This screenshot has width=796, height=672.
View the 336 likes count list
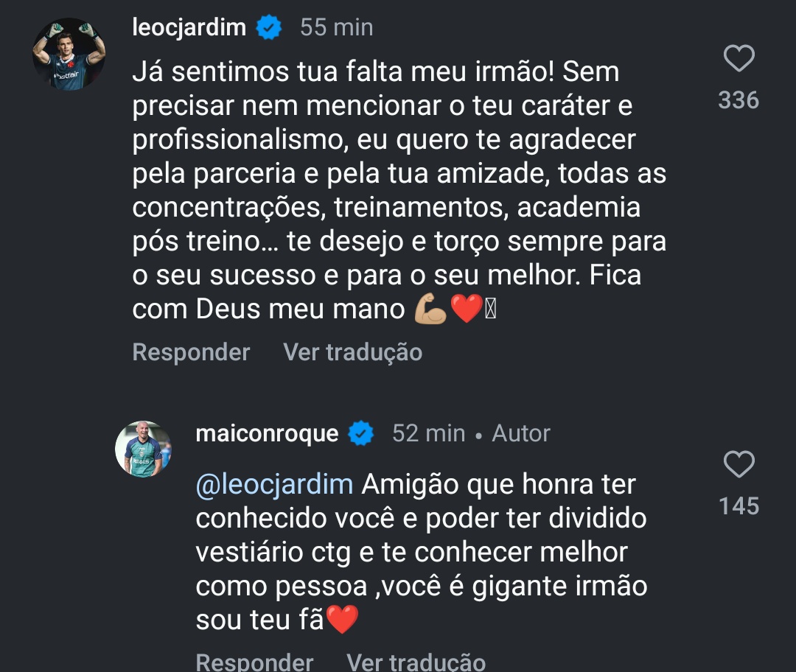point(739,100)
